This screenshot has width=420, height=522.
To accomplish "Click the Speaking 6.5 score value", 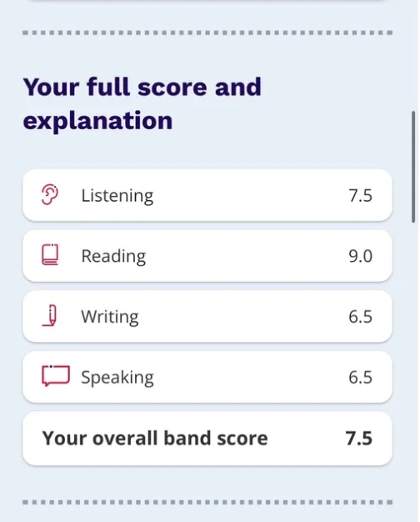I will point(361,377).
